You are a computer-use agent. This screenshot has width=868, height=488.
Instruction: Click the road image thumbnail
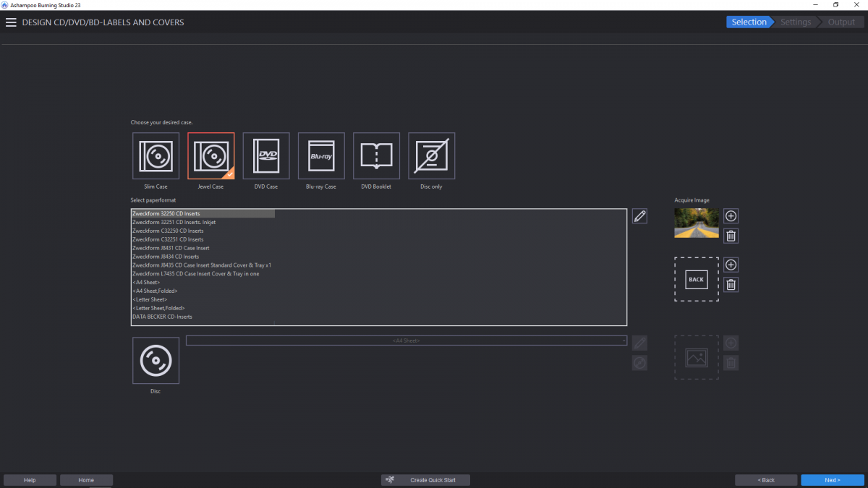coord(696,223)
